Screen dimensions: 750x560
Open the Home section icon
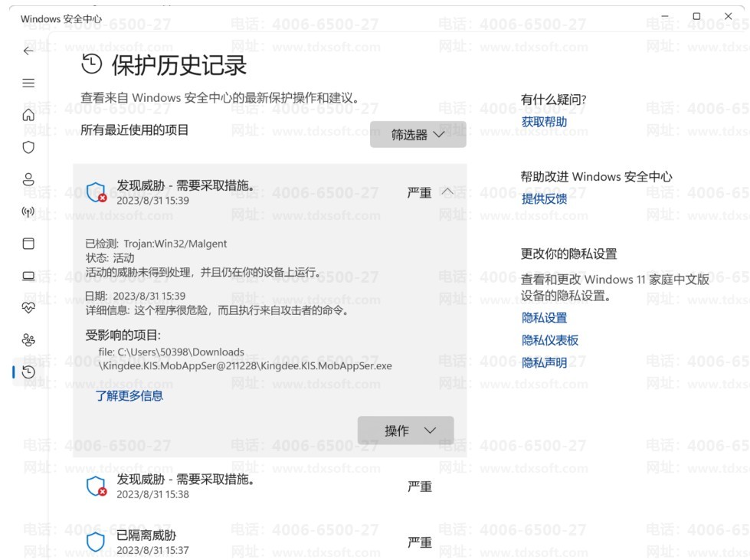28,115
